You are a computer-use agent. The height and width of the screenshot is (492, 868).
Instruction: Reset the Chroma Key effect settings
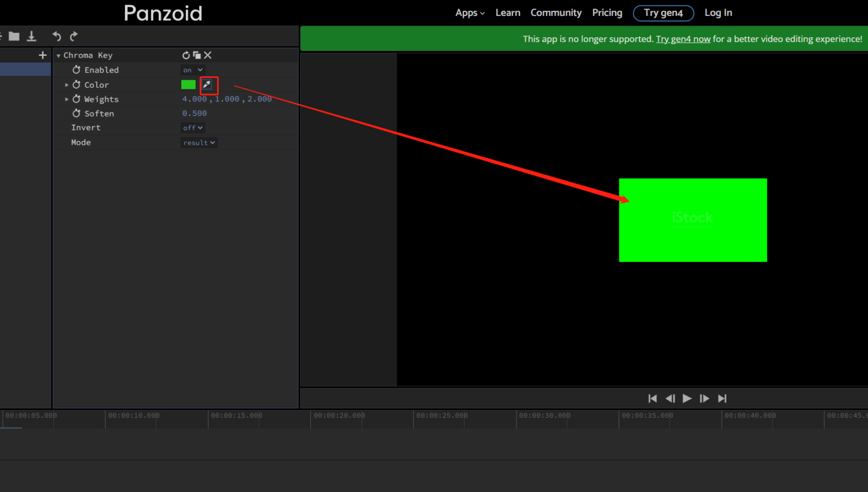coord(186,55)
